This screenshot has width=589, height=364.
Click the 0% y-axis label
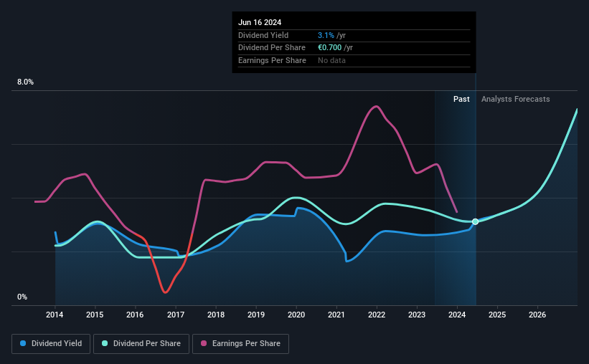[x=22, y=297]
